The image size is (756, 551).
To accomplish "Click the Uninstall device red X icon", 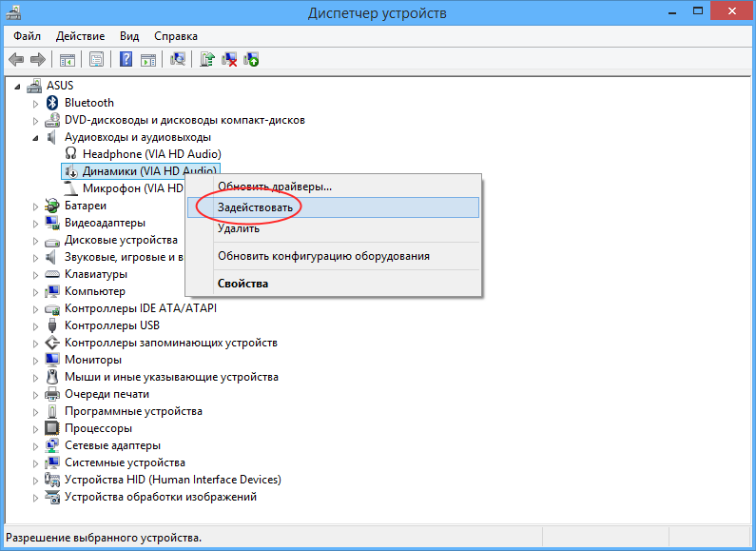I will (x=229, y=59).
